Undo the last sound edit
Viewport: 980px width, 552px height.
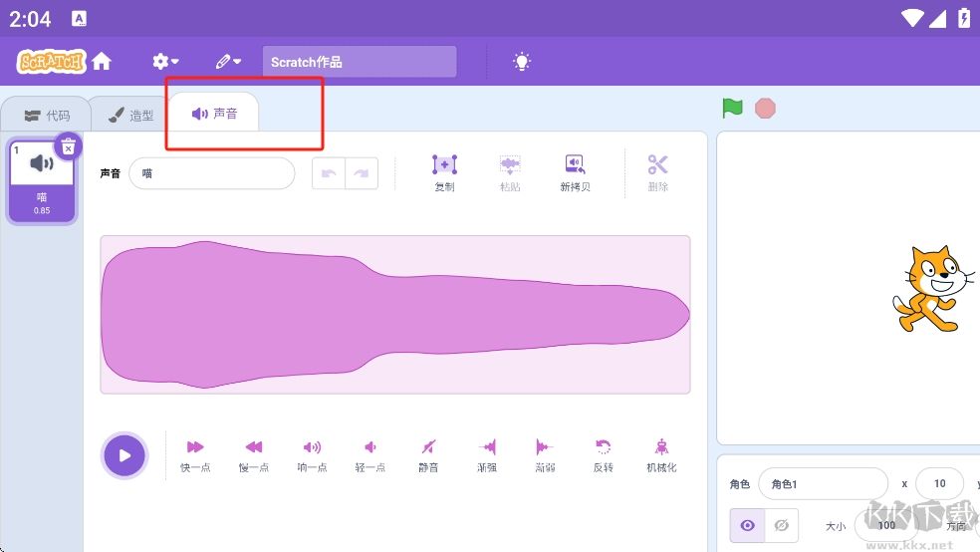pyautogui.click(x=329, y=173)
